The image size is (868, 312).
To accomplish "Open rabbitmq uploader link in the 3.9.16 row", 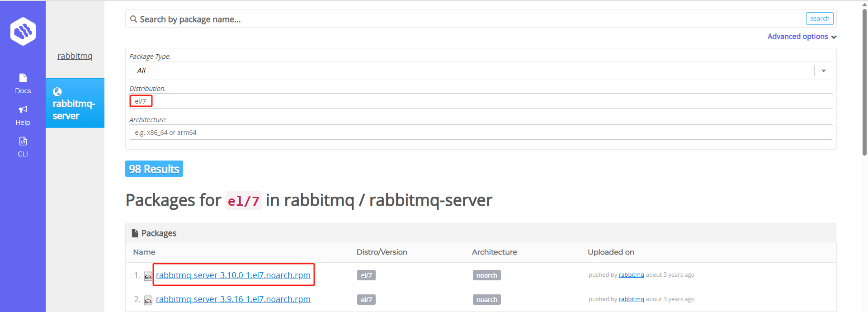I will tap(631, 299).
